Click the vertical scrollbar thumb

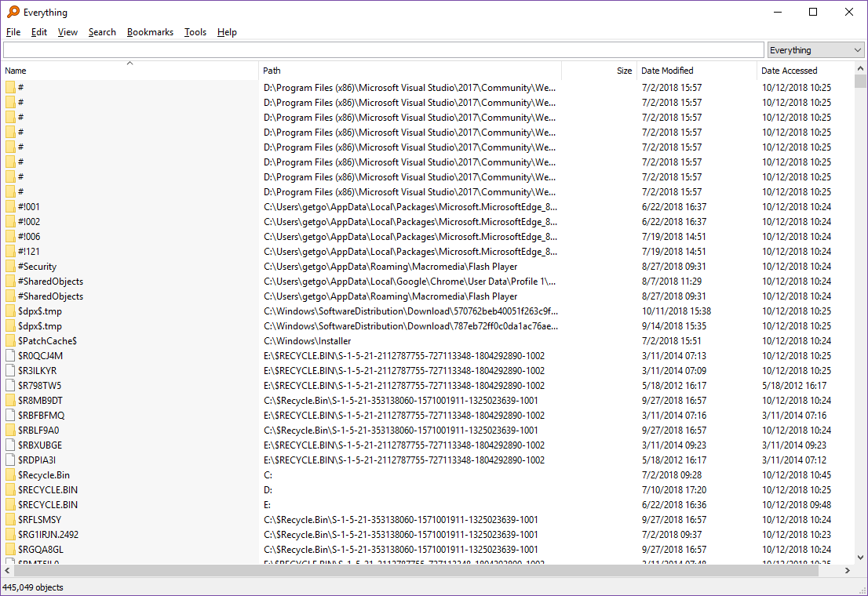pos(860,82)
